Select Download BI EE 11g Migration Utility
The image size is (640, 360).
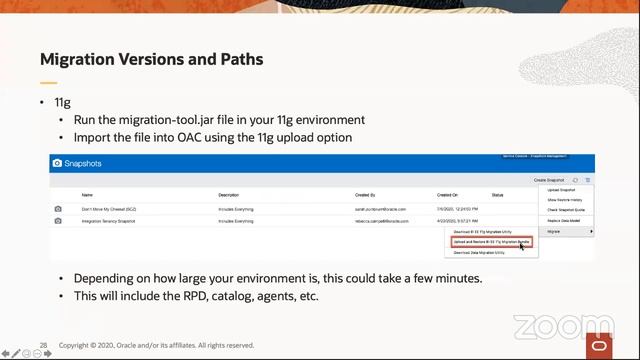pos(482,232)
